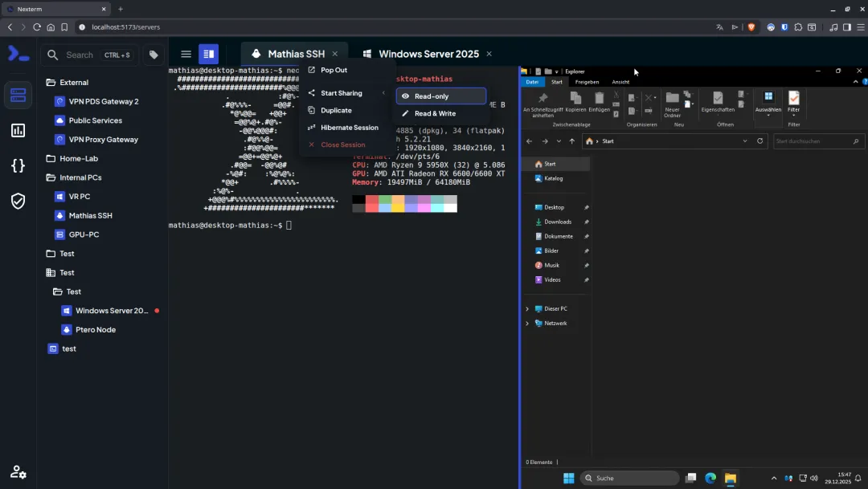Click the tag filter icon beside search
This screenshot has width=868, height=489.
[x=154, y=55]
